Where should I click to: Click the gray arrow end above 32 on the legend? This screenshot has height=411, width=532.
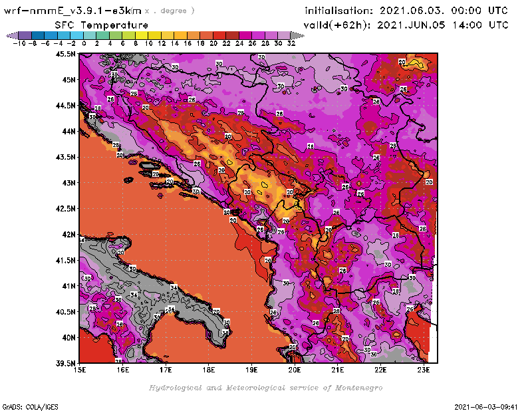point(297,35)
